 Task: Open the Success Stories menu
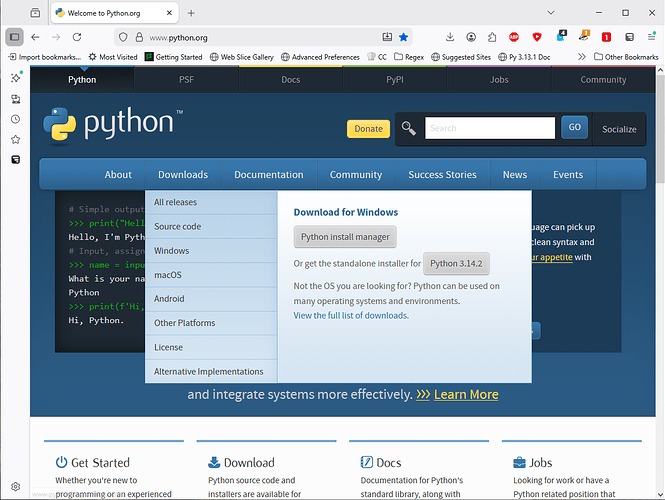tap(442, 175)
